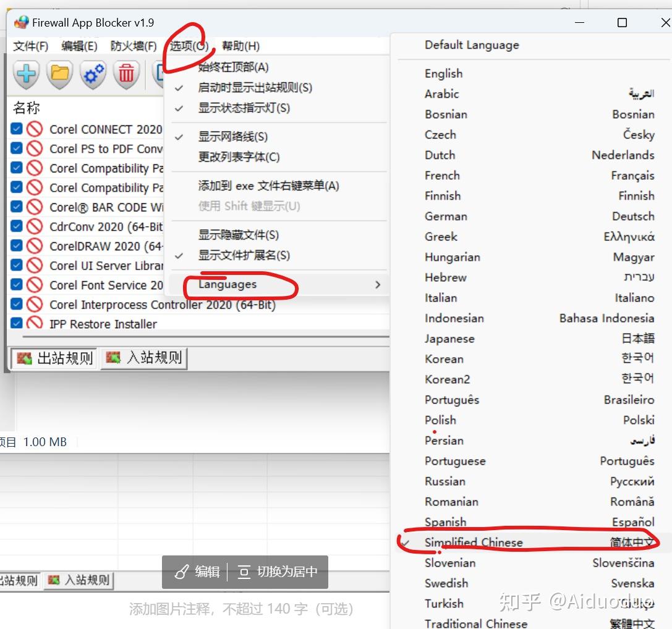This screenshot has width=672, height=629.
Task: Click the block icon beside IPP Restore Installer
Action: point(34,324)
